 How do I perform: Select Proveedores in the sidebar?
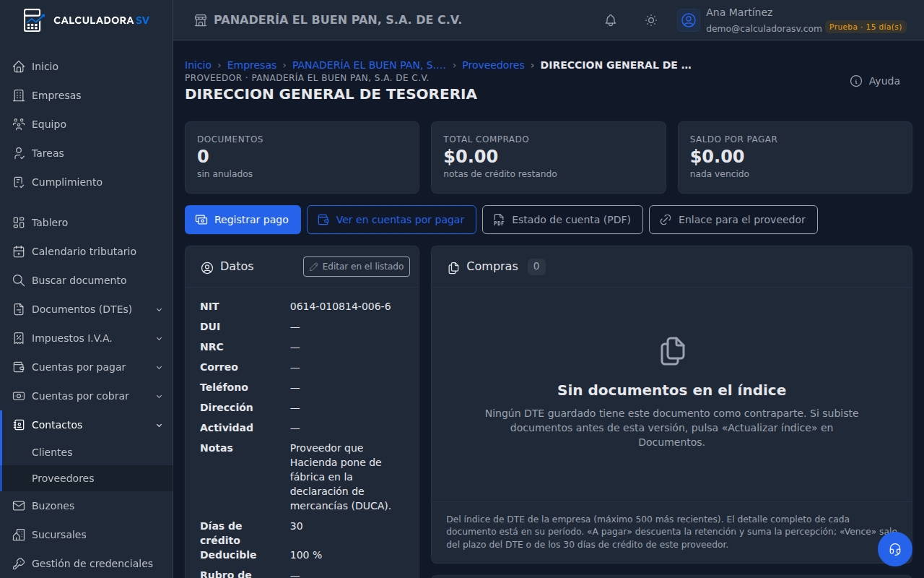(x=87, y=478)
